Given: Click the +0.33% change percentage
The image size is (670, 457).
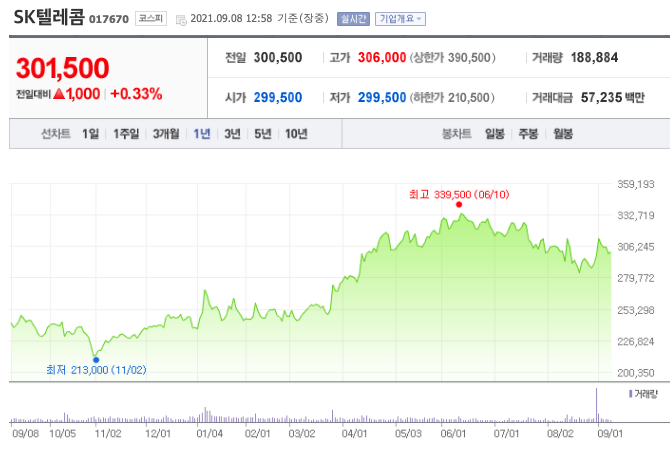Looking at the screenshot, I should coord(136,94).
